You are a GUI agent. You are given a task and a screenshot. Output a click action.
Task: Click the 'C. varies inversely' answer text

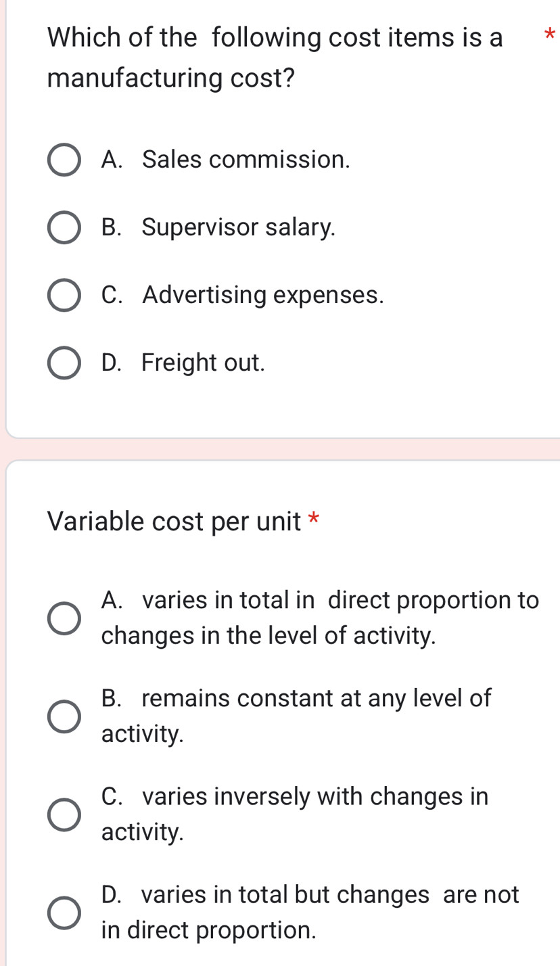coord(294,797)
